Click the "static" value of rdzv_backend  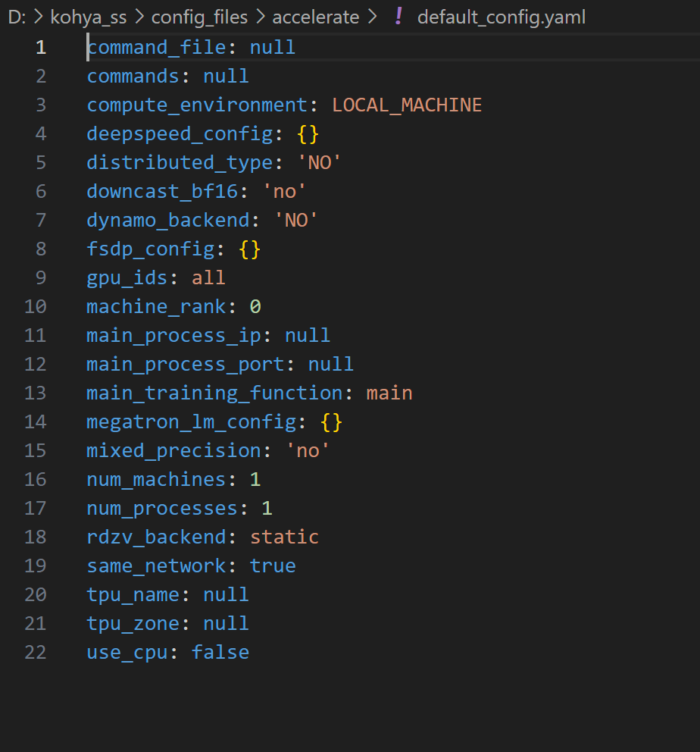click(284, 537)
